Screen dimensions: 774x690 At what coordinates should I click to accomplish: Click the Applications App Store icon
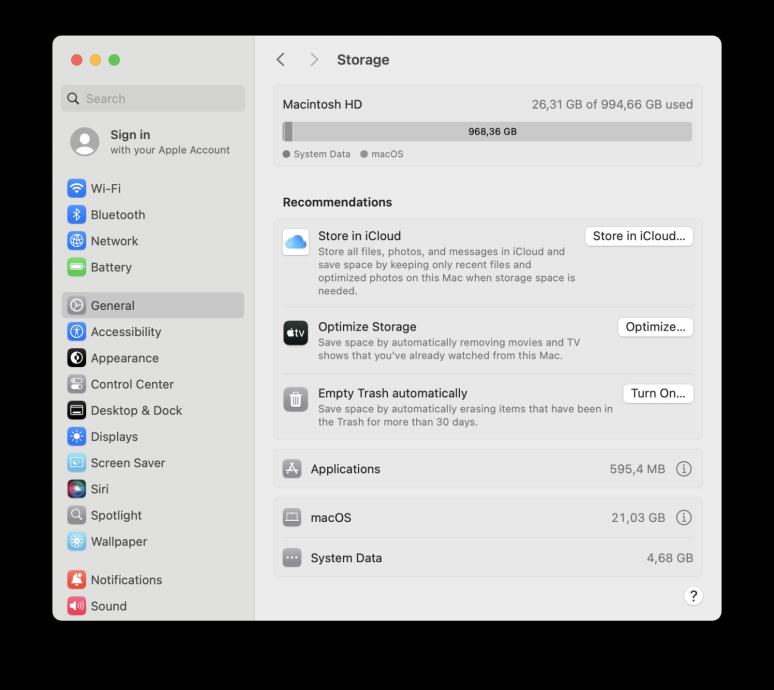(x=292, y=468)
